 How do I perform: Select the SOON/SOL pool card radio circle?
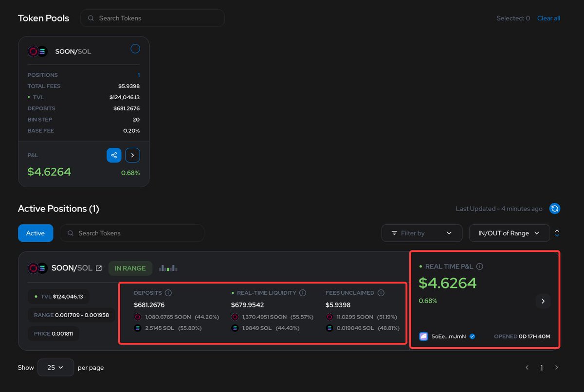click(135, 49)
